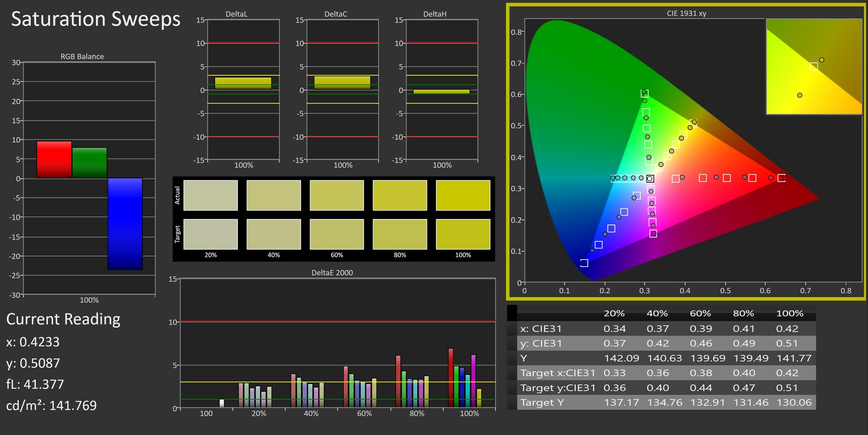The width and height of the screenshot is (868, 435).
Task: Select the thin bar in DeltaH chart
Action: point(441,92)
